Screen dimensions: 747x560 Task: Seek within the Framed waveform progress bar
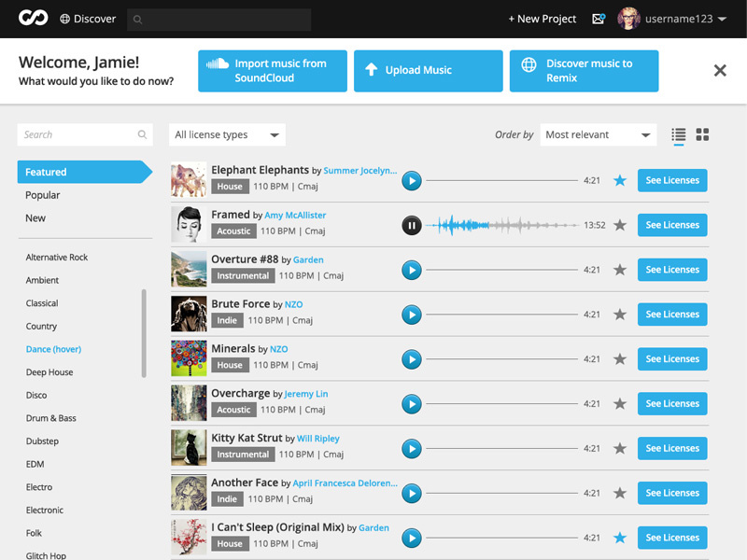click(x=504, y=225)
